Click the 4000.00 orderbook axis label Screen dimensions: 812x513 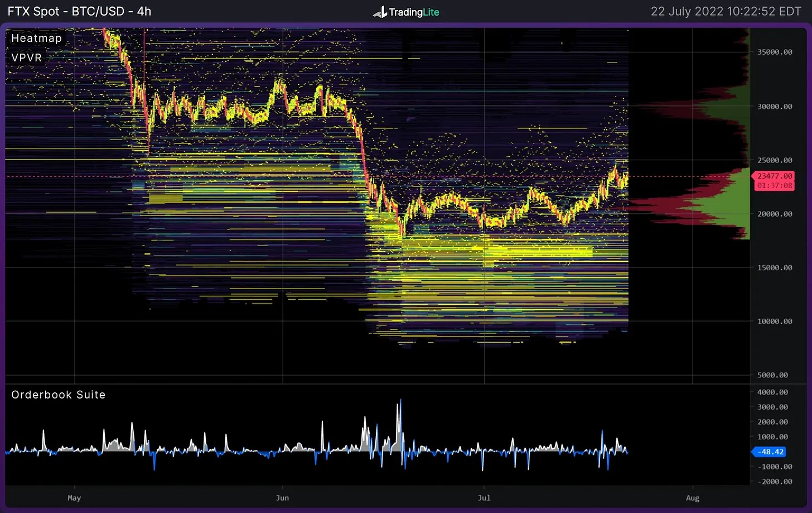tap(772, 392)
